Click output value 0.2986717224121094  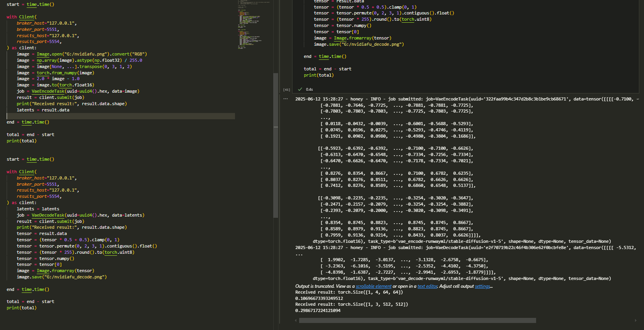318,310
